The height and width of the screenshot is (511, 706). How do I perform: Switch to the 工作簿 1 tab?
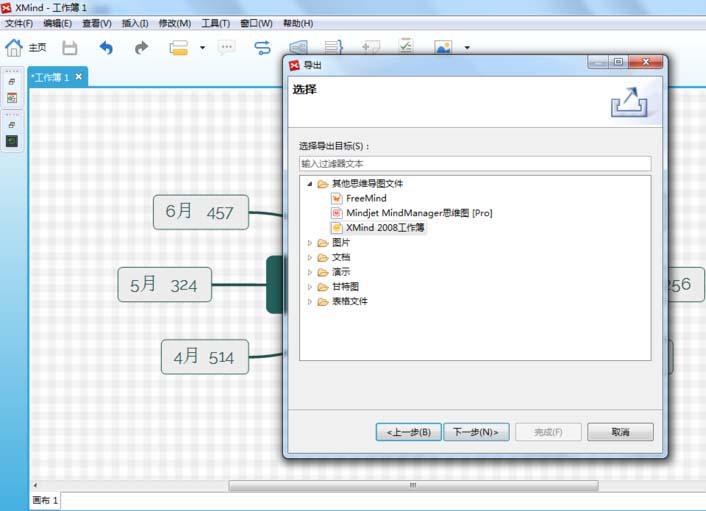(51, 77)
